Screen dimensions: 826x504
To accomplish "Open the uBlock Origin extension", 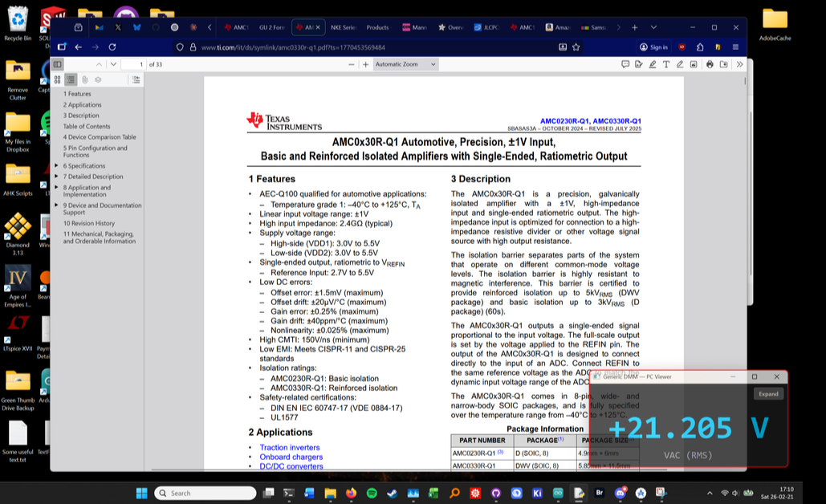I will 682,47.
